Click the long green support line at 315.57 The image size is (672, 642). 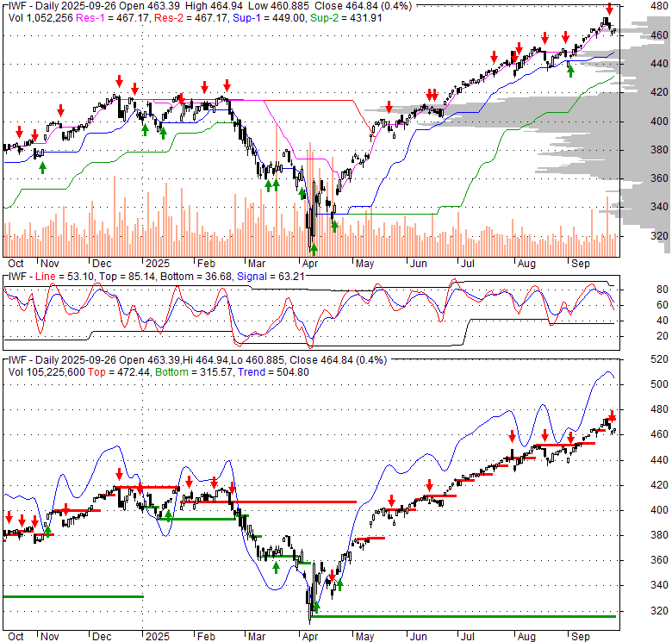(463, 616)
